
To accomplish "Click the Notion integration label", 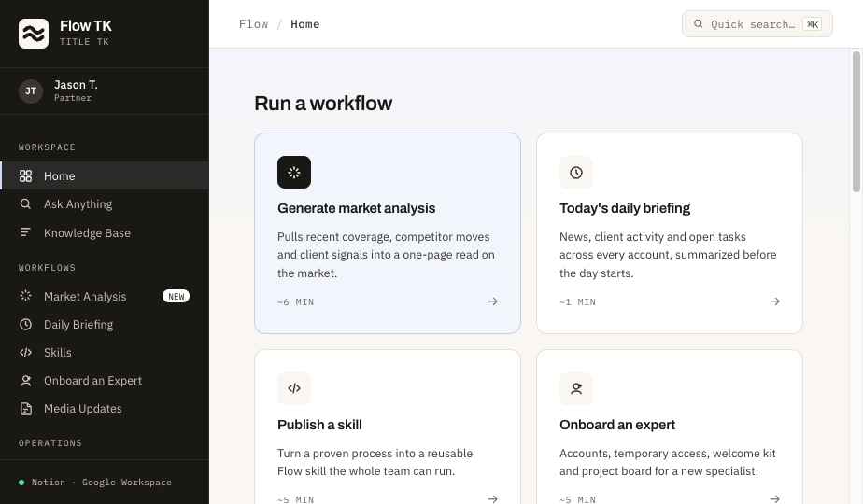I will pyautogui.click(x=49, y=483).
